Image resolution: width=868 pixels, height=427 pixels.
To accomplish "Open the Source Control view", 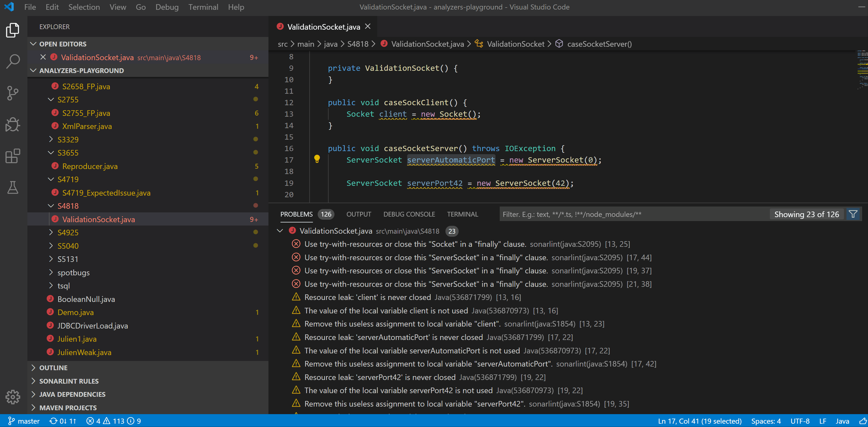I will point(13,93).
